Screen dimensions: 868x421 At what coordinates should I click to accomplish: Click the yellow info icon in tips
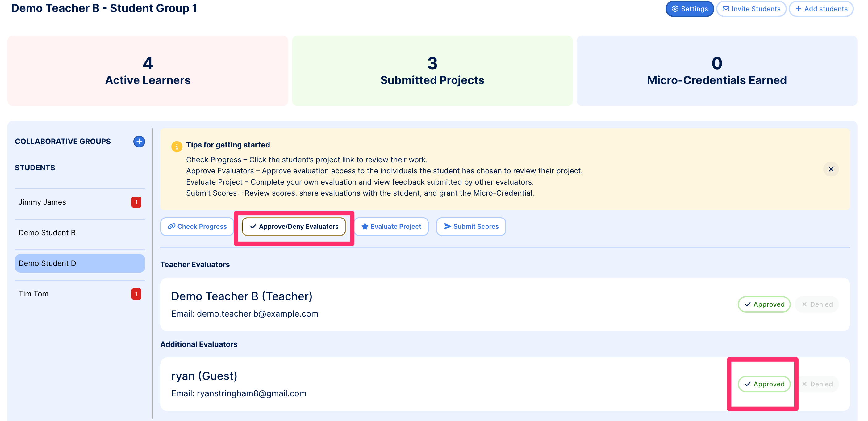(x=177, y=147)
